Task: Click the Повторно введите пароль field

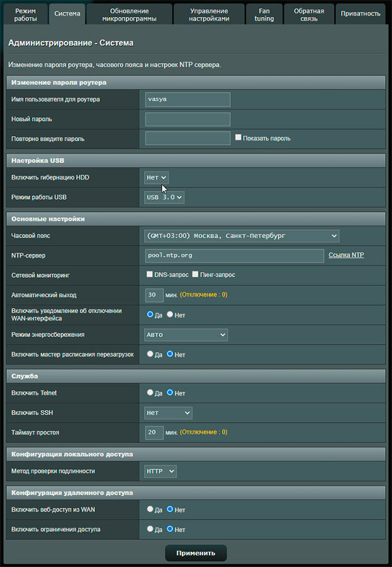Action: 188,138
